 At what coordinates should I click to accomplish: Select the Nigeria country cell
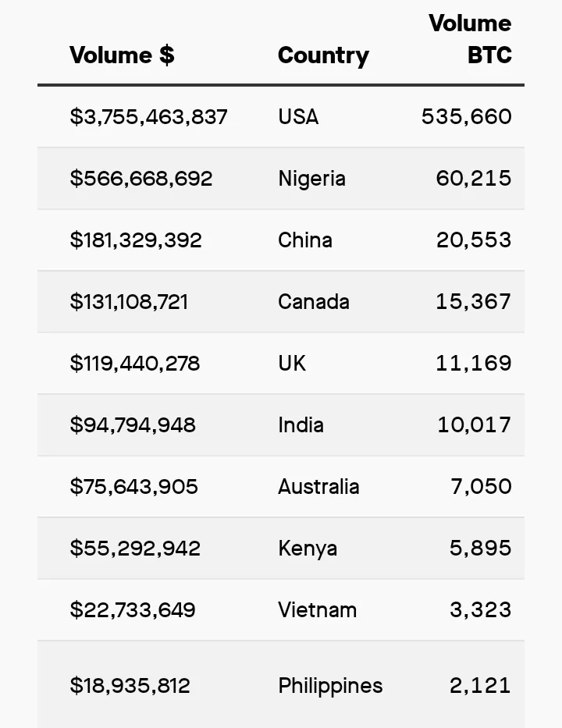coord(311,179)
